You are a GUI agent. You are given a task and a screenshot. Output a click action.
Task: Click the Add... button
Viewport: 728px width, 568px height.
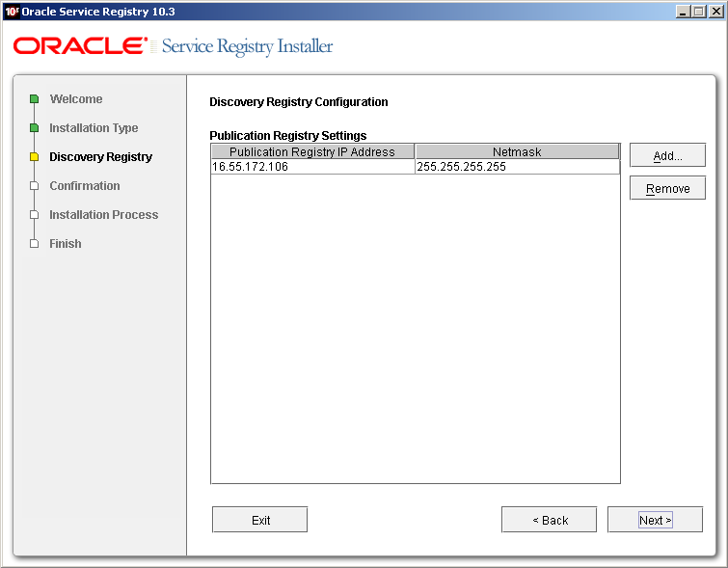click(x=667, y=155)
